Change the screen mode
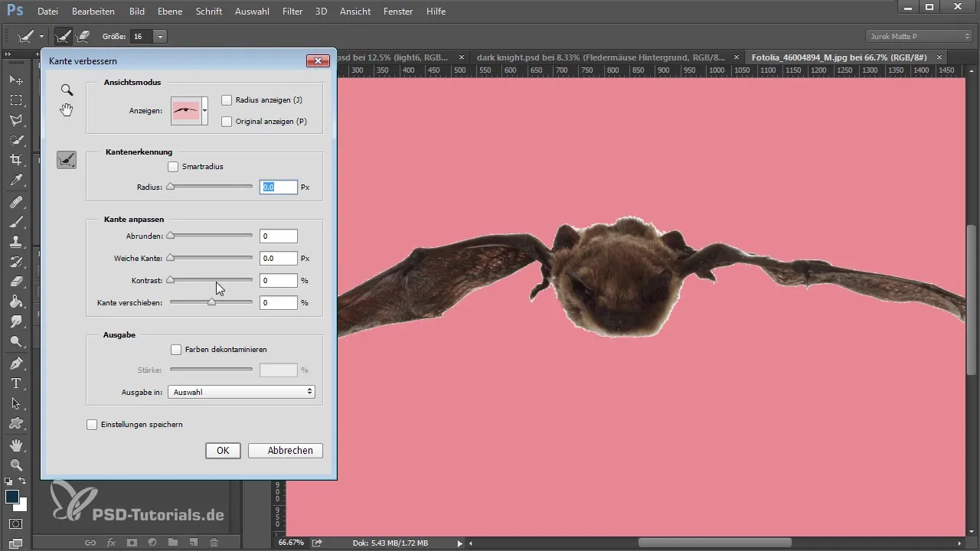Viewport: 980px width, 551px height. click(15, 543)
